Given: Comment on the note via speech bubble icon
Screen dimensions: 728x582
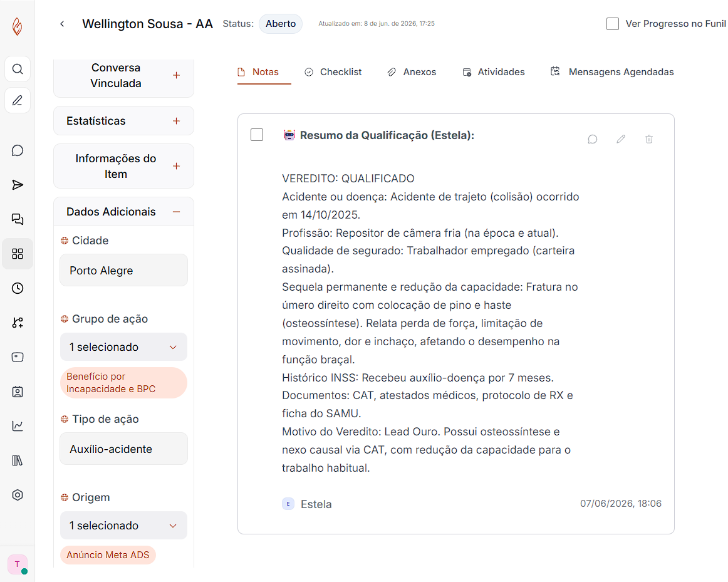Looking at the screenshot, I should point(593,139).
